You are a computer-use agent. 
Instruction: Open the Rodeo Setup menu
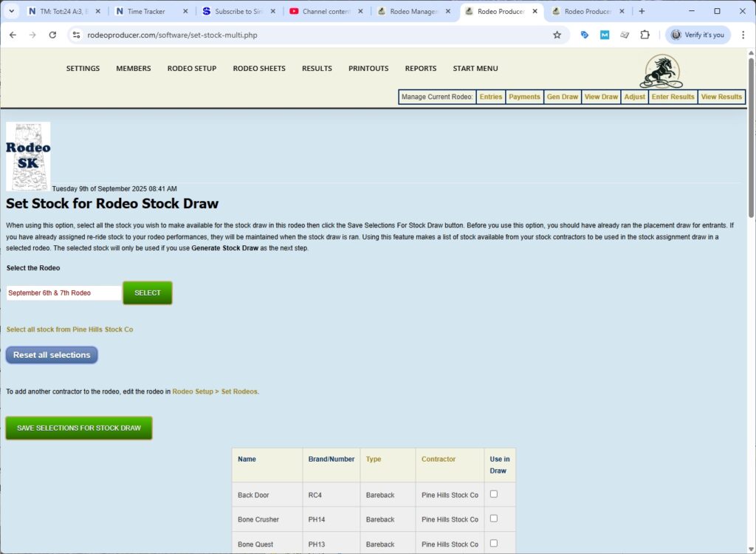(191, 69)
